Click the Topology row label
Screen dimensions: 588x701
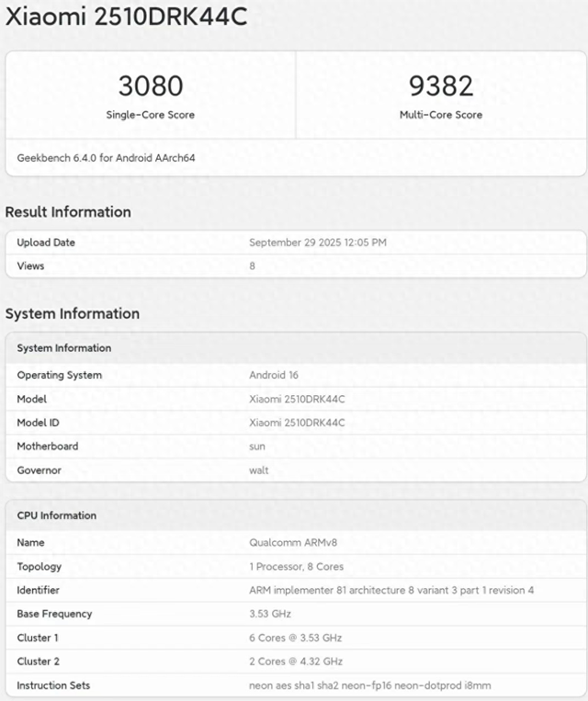[39, 567]
